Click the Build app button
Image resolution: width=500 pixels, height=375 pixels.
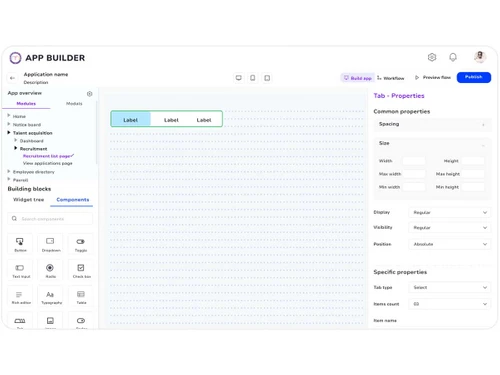point(357,78)
